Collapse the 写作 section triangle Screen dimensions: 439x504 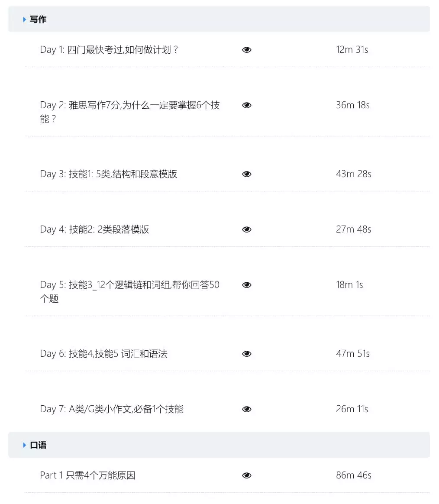pos(25,19)
